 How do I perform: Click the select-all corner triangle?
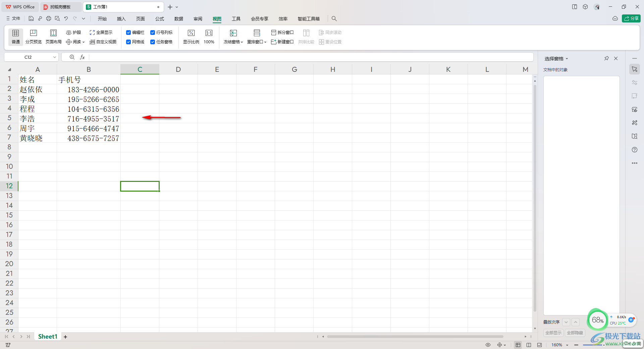pos(9,69)
